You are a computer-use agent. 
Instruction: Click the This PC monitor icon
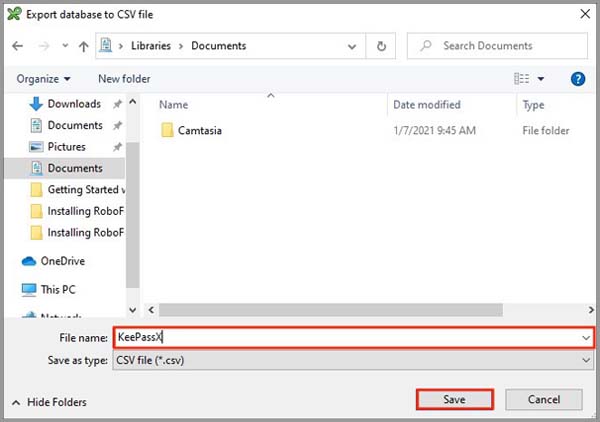tap(29, 290)
